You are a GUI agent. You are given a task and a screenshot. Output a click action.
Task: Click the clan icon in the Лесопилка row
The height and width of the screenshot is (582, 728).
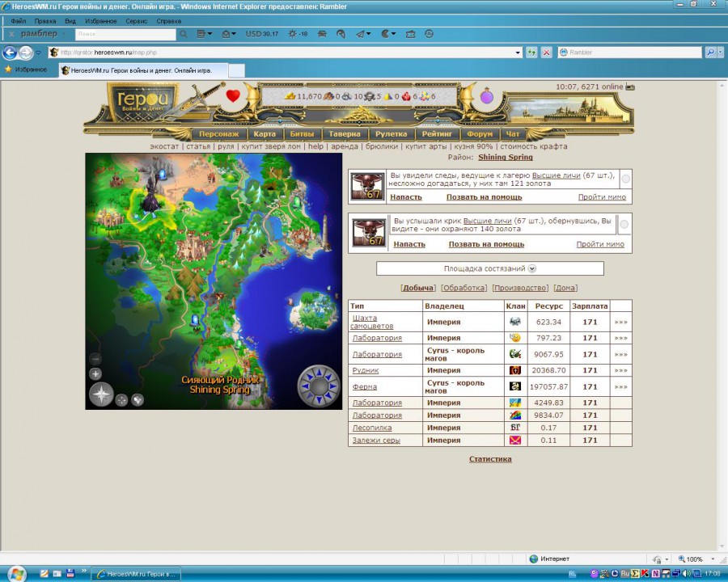click(515, 428)
